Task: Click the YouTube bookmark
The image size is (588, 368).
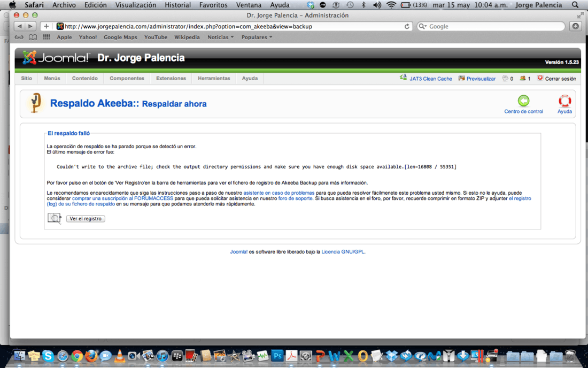Action: click(x=156, y=37)
